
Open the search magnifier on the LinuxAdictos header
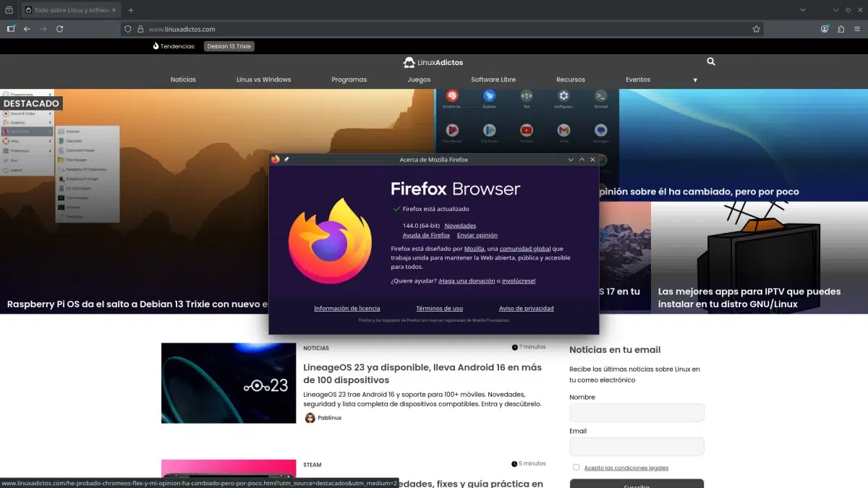[x=710, y=61]
